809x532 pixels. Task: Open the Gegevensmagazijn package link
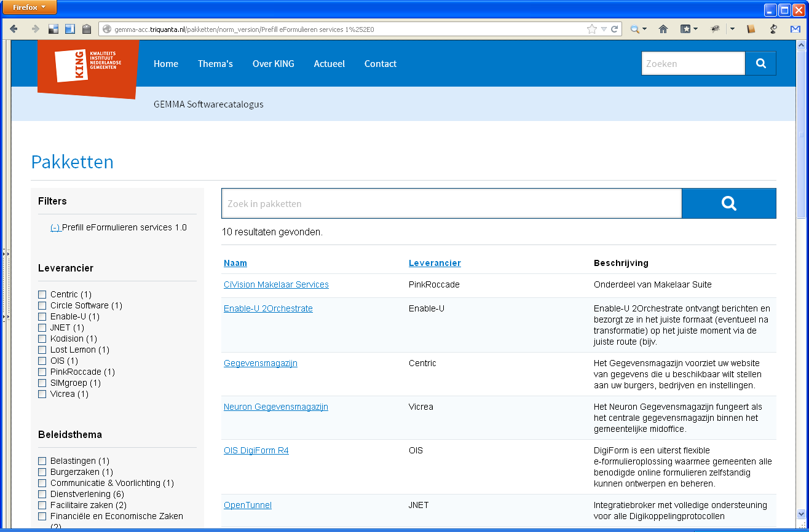(x=261, y=363)
